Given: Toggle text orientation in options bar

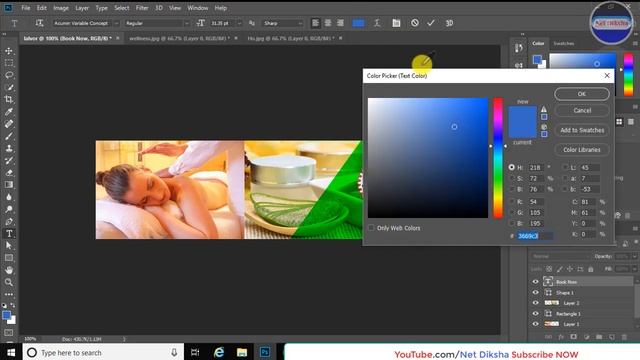Looking at the screenshot, I should (x=39, y=23).
